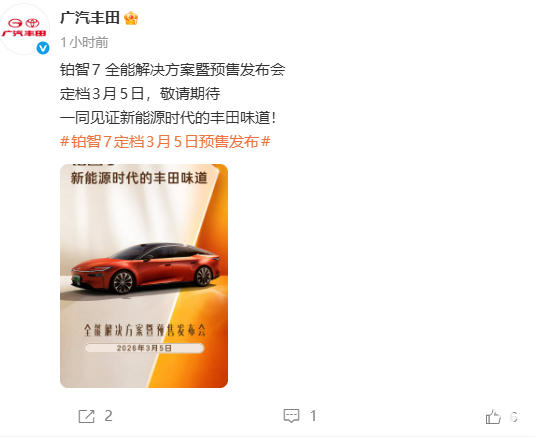This screenshot has width=535, height=437.
Task: Click the poster calligraphy 全能解决方案暨预售发布会
Action: click(145, 330)
